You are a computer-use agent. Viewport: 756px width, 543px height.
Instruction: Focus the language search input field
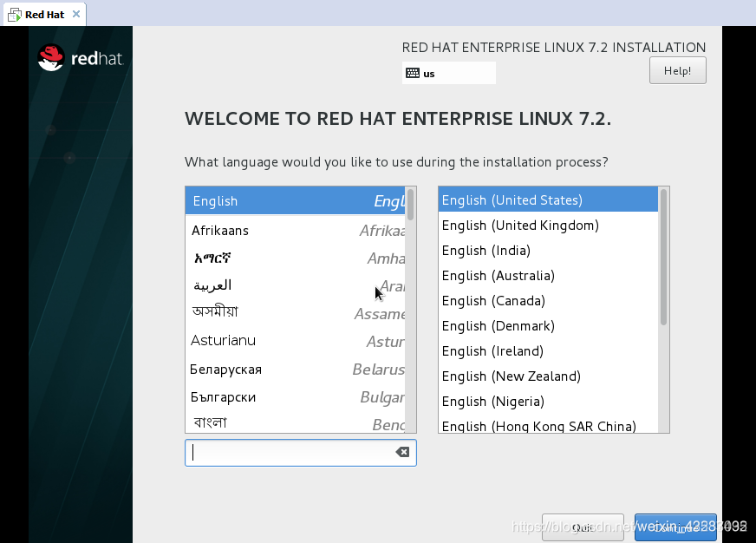pyautogui.click(x=300, y=452)
